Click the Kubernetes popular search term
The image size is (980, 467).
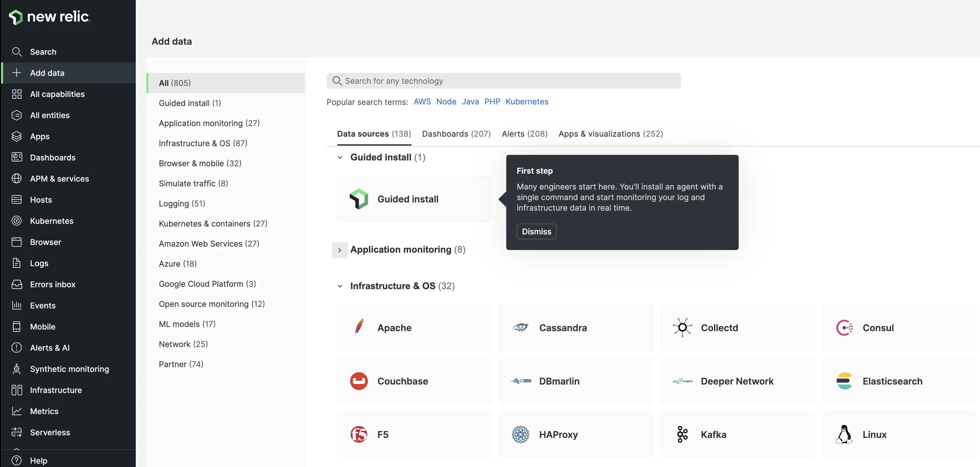526,102
